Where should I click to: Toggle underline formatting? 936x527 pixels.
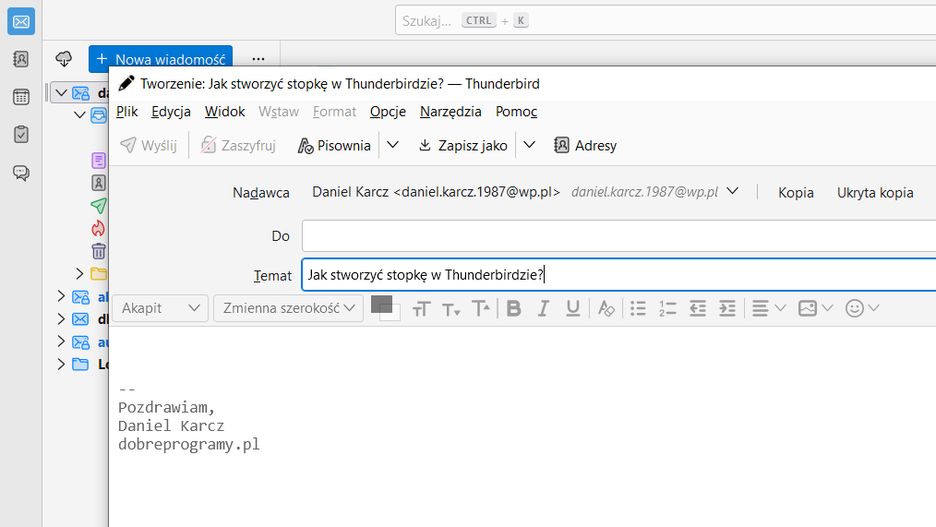coord(573,309)
